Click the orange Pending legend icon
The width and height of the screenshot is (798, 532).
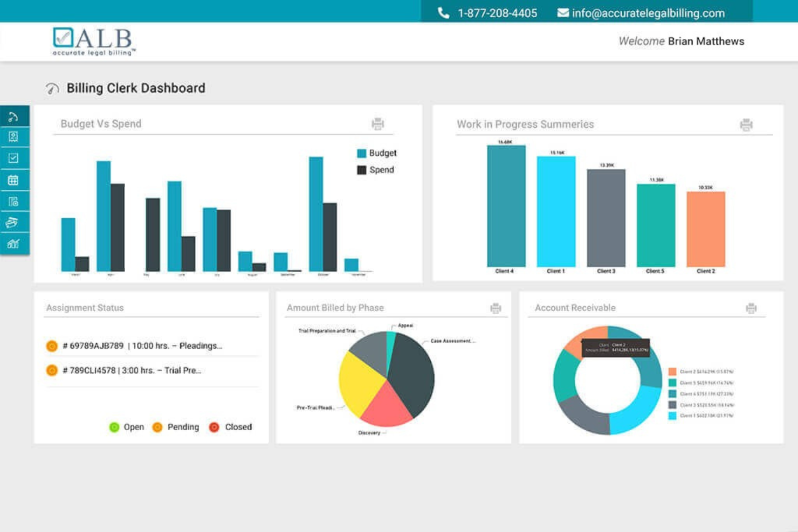(157, 427)
